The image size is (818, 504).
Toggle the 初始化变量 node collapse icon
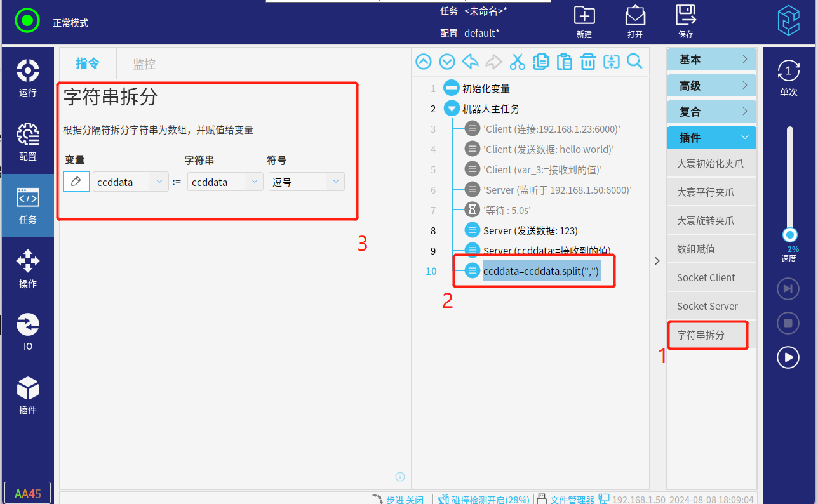pyautogui.click(x=452, y=88)
